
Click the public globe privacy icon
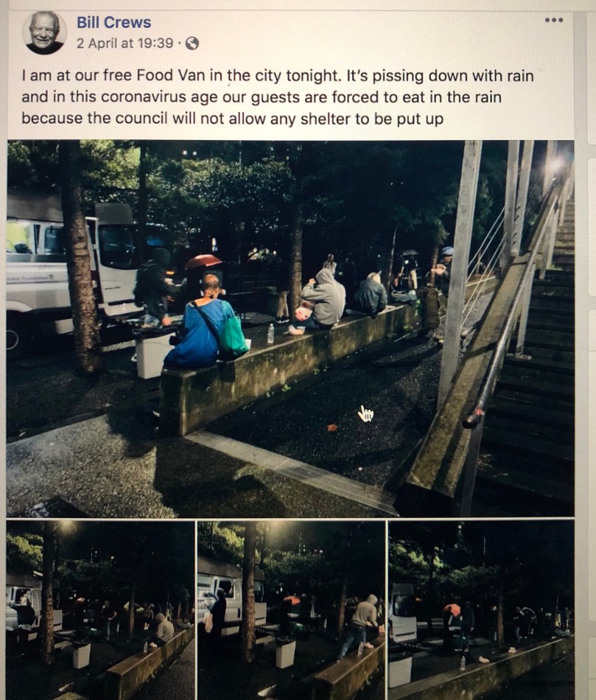[x=192, y=43]
